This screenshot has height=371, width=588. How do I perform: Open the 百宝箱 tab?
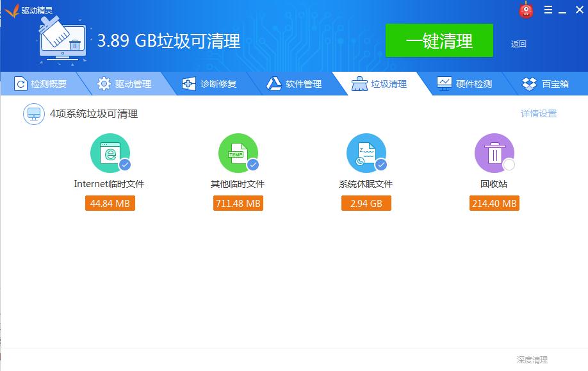(x=546, y=84)
